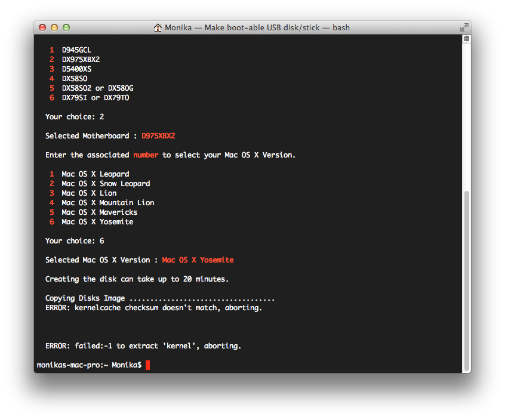Screen dimensions: 505x420
Task: Click the 'Copying Disks Image' progress line
Action: pos(160,298)
